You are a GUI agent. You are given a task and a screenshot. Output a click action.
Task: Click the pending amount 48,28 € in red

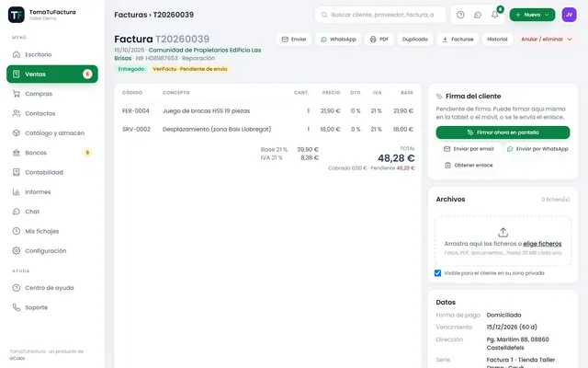coord(405,168)
